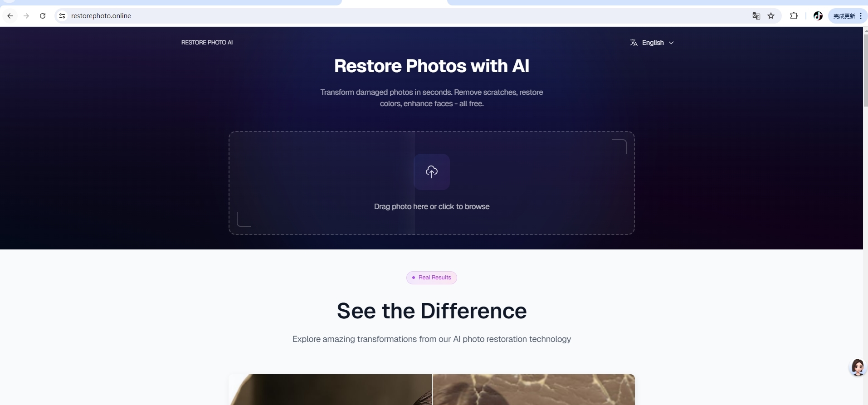Expand the English language dropdown
The height and width of the screenshot is (405, 868).
(x=652, y=43)
